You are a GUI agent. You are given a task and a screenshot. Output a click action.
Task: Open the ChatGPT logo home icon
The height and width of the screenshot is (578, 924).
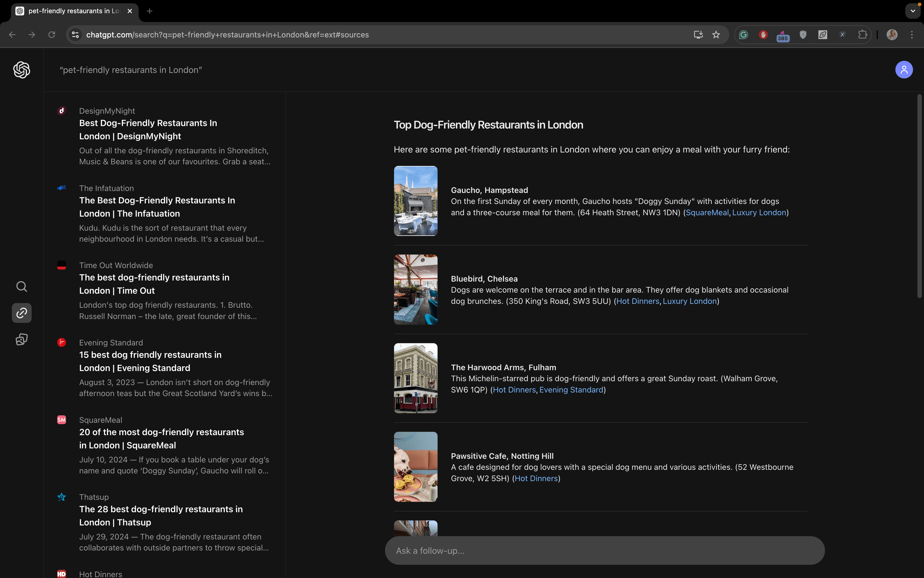(x=22, y=70)
